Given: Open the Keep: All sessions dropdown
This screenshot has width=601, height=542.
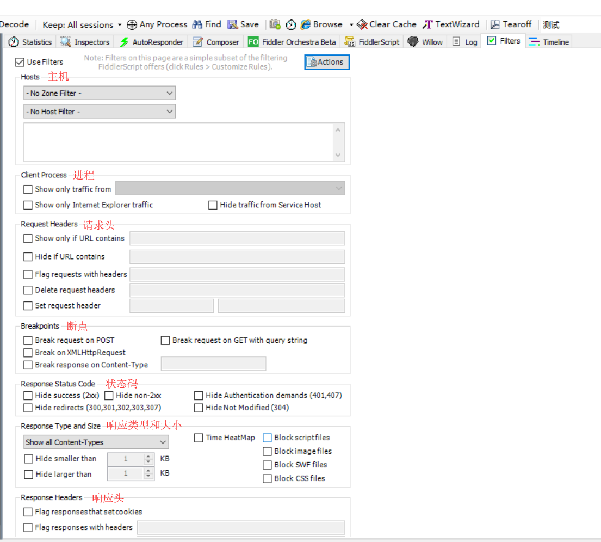Looking at the screenshot, I should pos(82,25).
